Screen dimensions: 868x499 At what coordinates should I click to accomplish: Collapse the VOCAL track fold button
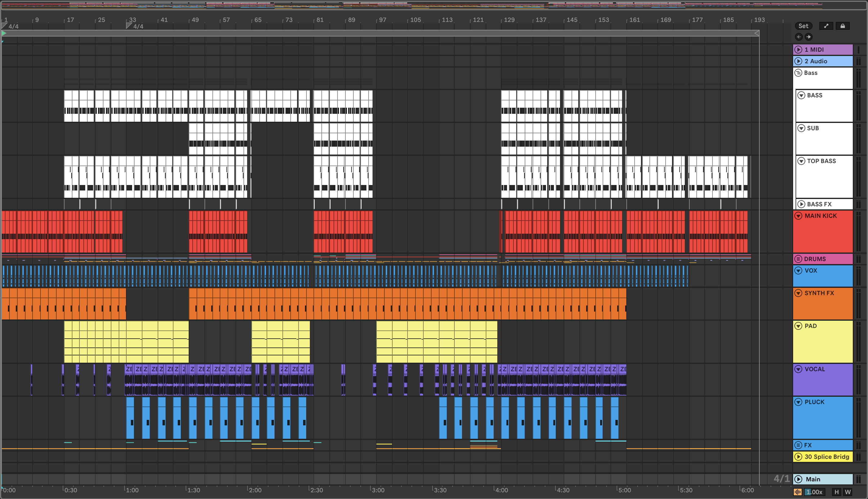(798, 369)
